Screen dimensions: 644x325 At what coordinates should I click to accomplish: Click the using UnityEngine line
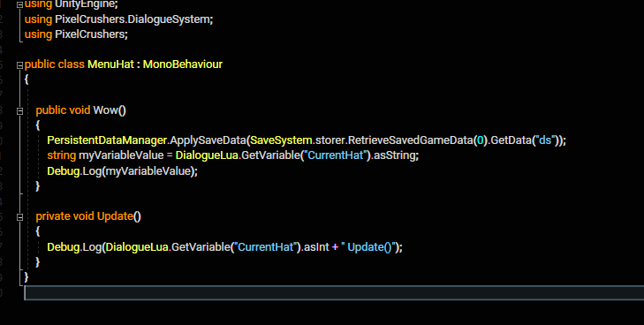(71, 5)
